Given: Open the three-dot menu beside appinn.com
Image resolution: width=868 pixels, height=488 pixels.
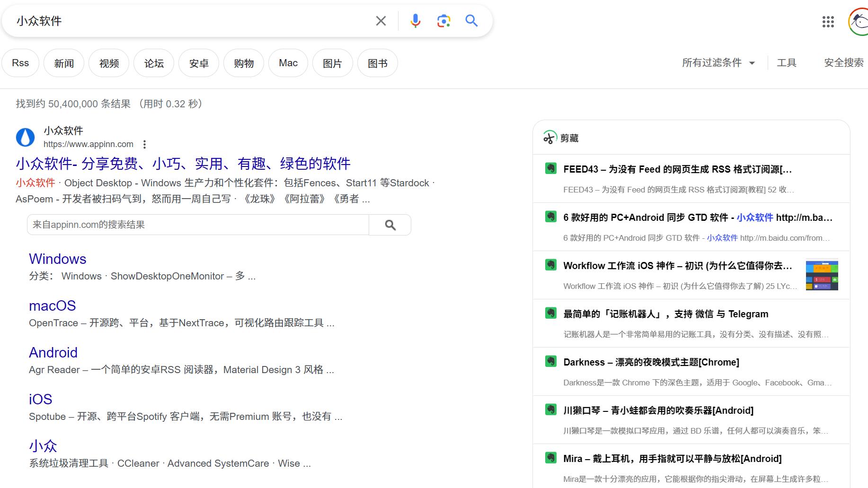Looking at the screenshot, I should coord(144,144).
